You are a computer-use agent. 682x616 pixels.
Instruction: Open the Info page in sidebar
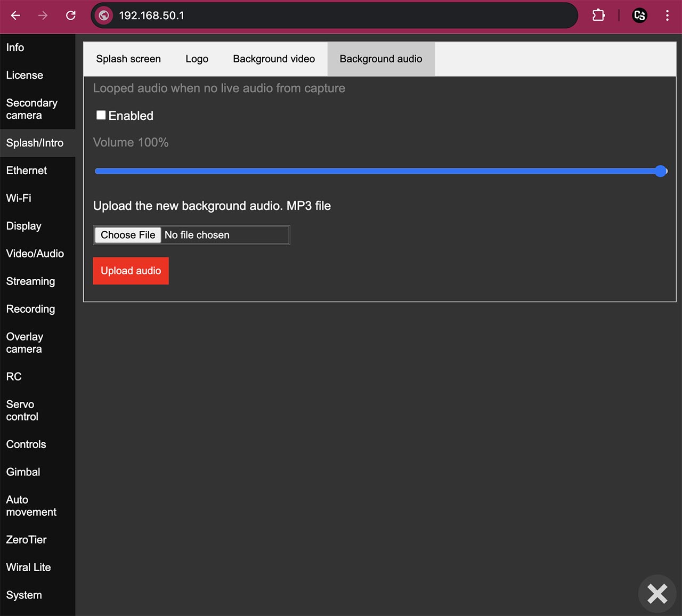click(x=37, y=47)
